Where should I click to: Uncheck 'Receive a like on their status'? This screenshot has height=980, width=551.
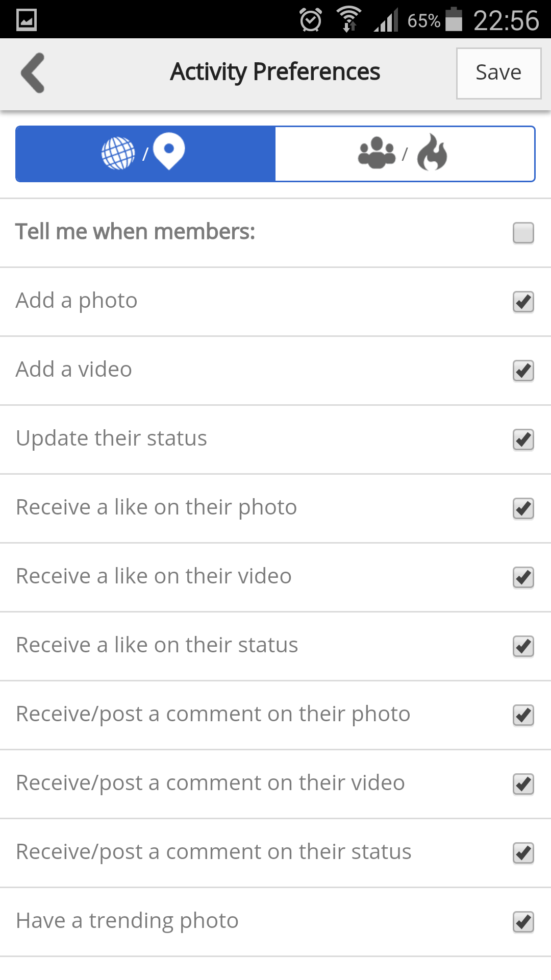point(523,646)
